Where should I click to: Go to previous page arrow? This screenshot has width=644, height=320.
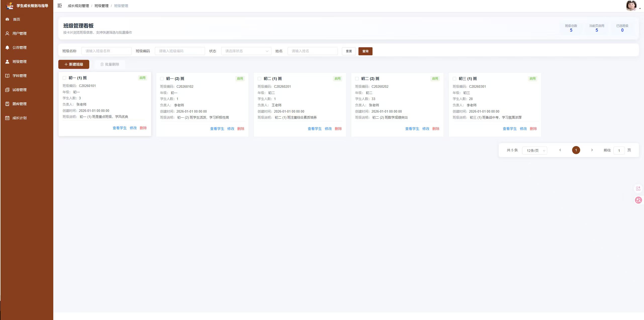pos(560,150)
